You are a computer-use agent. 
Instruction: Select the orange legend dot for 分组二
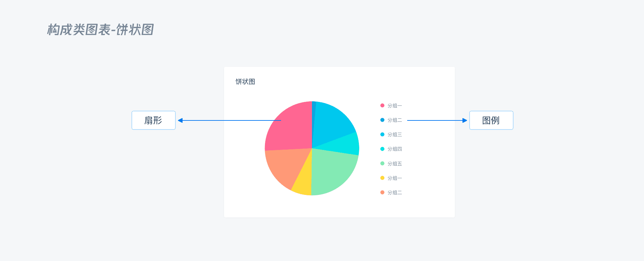tap(382, 193)
